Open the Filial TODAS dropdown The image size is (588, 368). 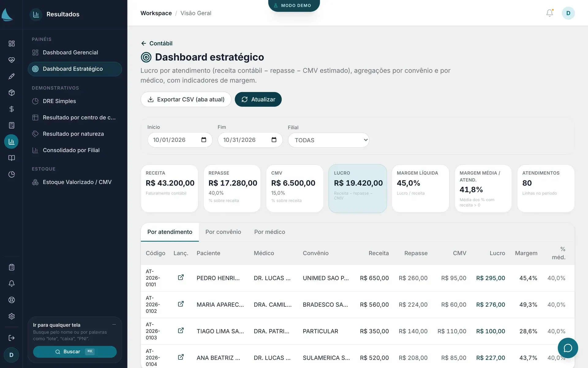pos(329,140)
